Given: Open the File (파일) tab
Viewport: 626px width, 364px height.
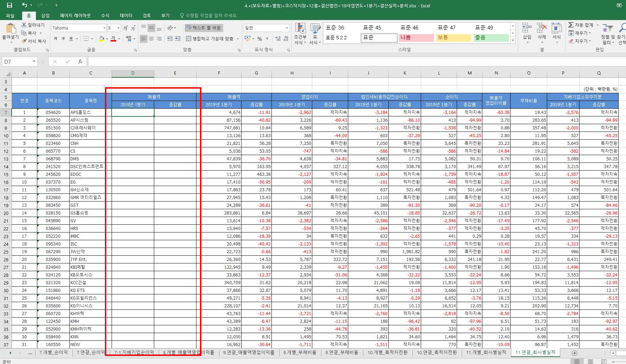Looking at the screenshot, I should point(10,15).
